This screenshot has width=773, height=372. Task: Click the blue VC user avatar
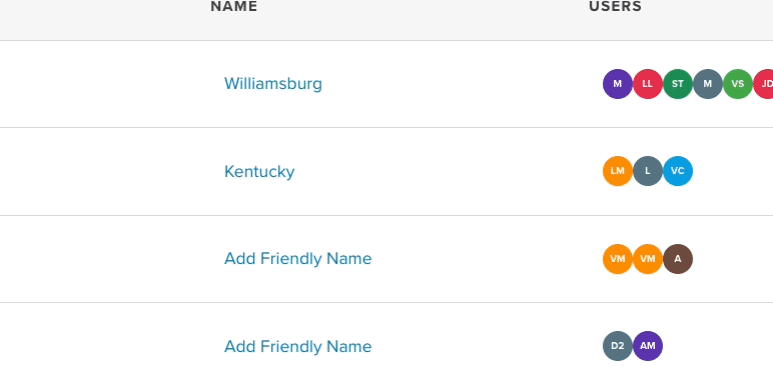tap(677, 171)
